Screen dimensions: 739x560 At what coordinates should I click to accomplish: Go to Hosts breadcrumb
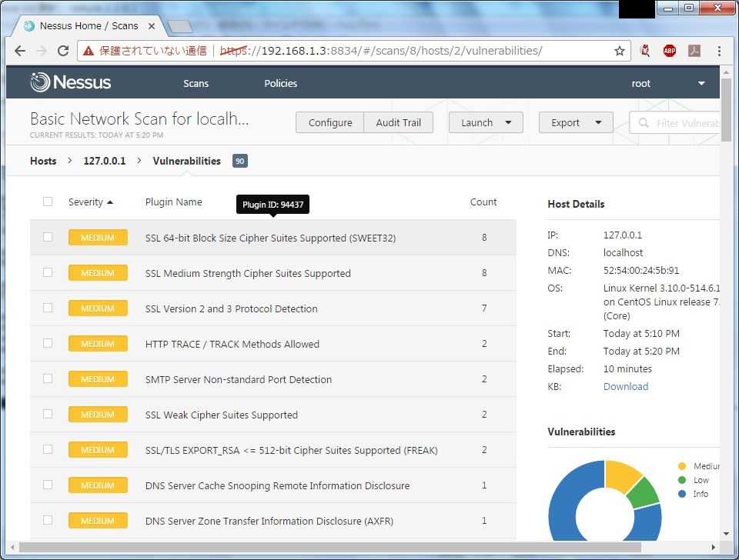click(43, 161)
